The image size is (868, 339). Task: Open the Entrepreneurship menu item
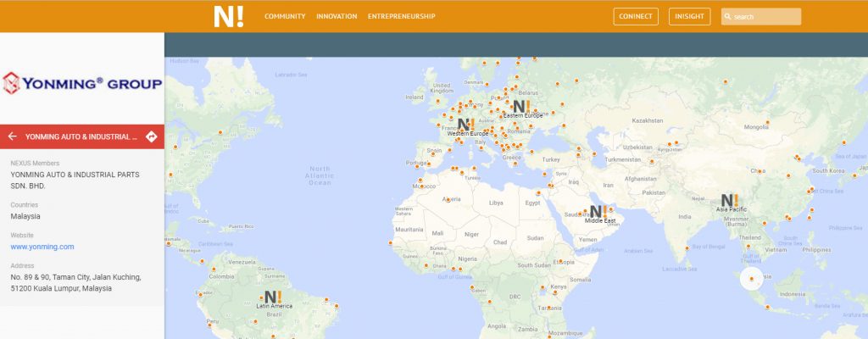pos(401,17)
